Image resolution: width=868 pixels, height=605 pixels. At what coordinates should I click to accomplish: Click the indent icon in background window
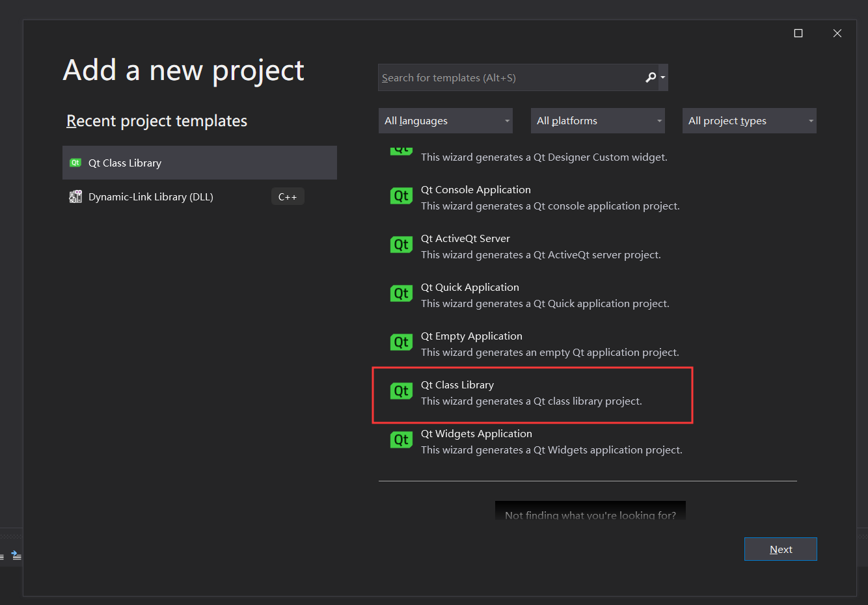(16, 556)
